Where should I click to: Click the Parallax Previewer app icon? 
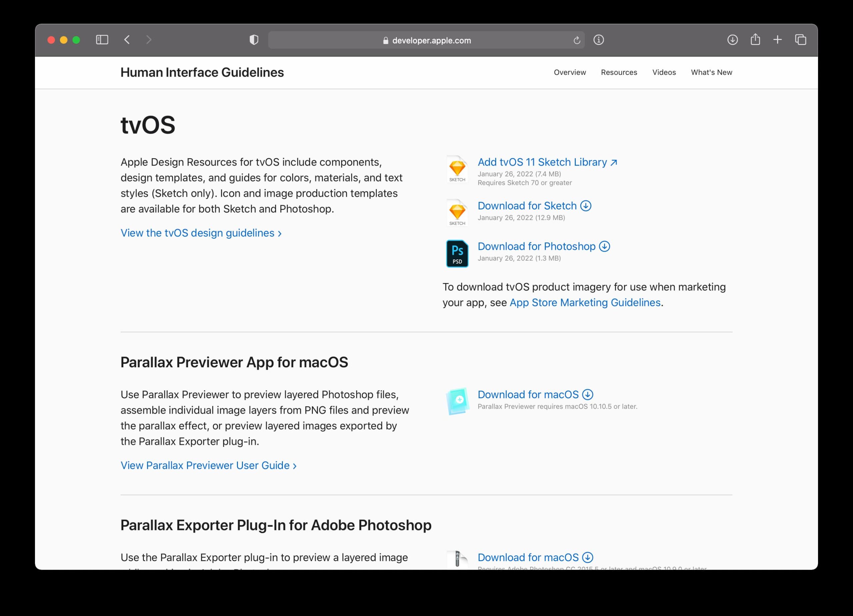(457, 401)
